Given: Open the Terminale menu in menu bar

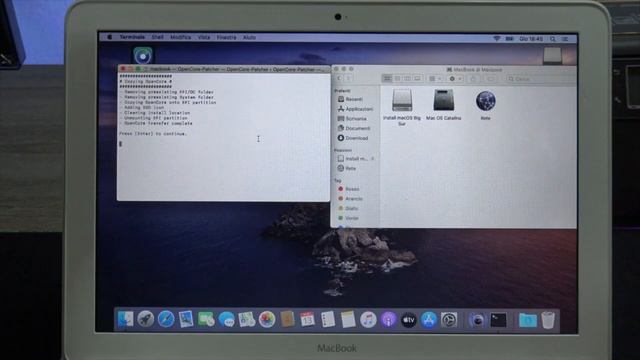Looking at the screenshot, I should [132, 37].
